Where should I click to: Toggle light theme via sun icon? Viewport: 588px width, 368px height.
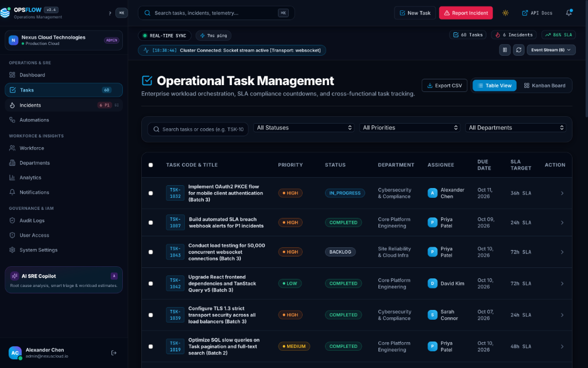coord(505,13)
